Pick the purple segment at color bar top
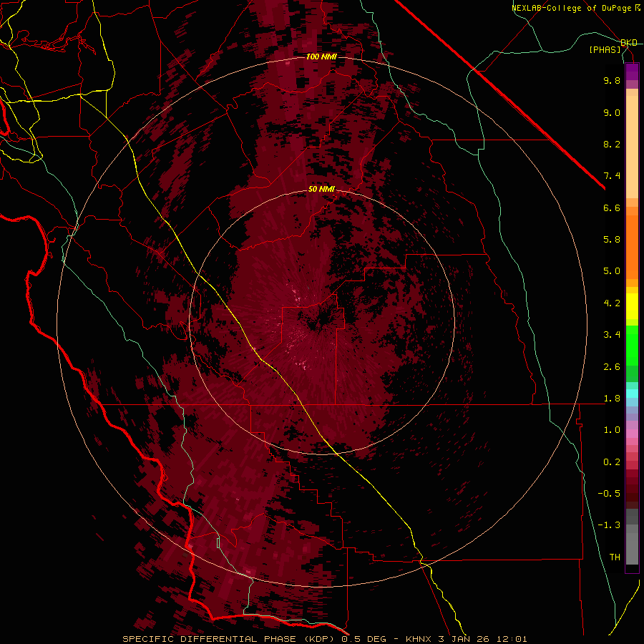This screenshot has width=644, height=644. pyautogui.click(x=632, y=72)
